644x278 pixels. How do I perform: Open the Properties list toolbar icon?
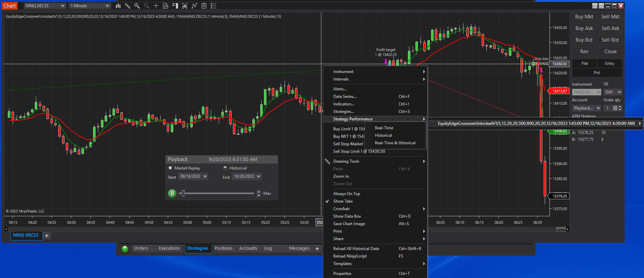coord(214,6)
